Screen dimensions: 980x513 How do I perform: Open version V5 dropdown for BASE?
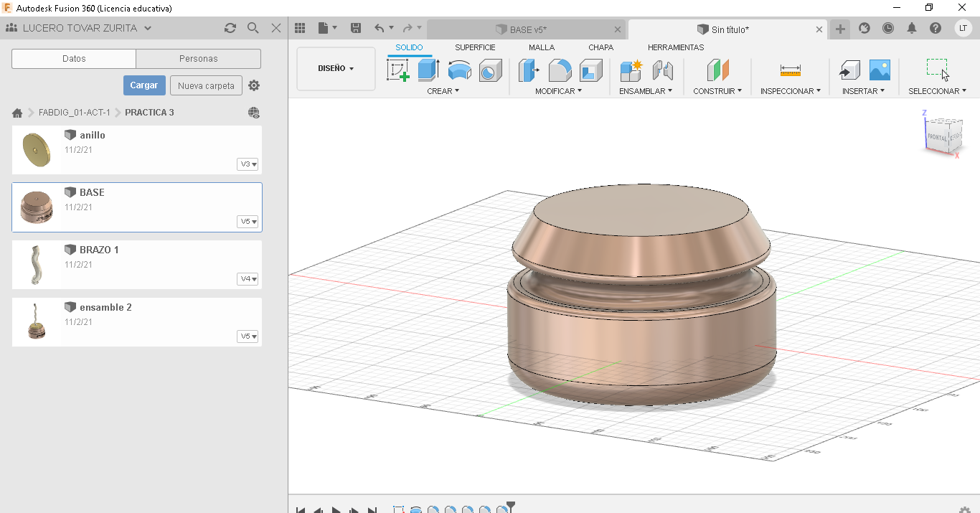(x=248, y=222)
